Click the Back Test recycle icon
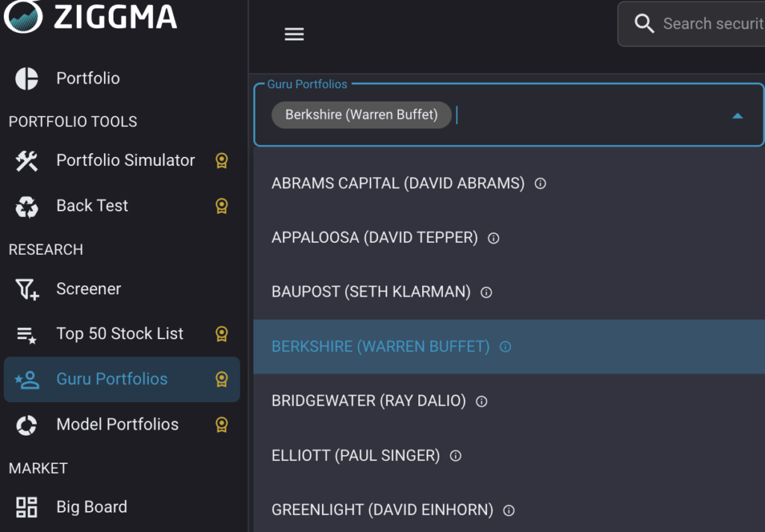 tap(27, 207)
